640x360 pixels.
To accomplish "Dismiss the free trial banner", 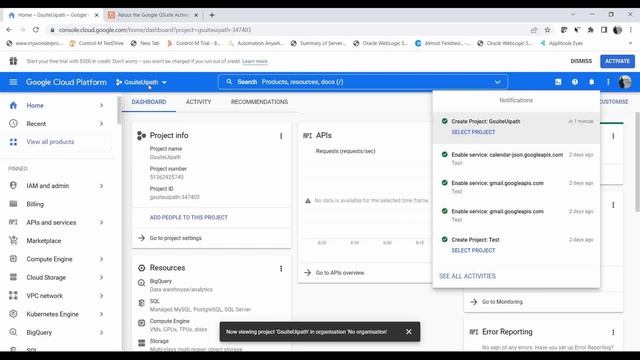I will click(x=581, y=61).
